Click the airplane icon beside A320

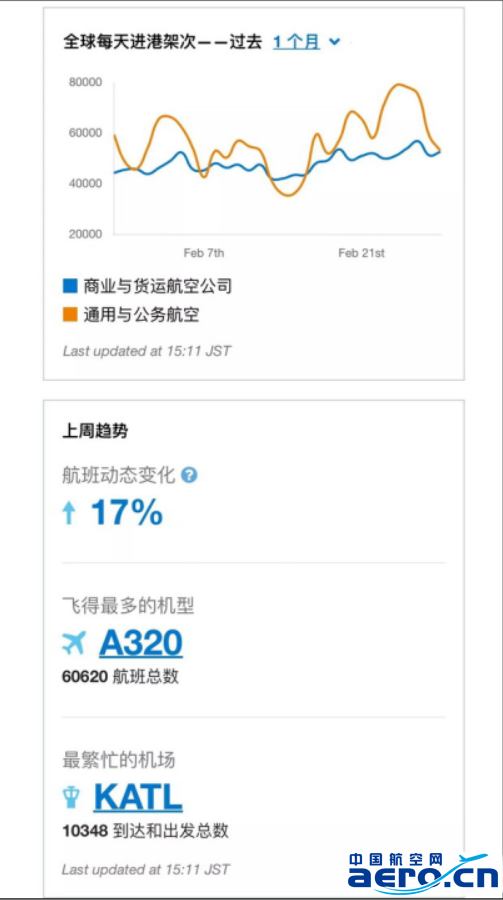coord(74,643)
